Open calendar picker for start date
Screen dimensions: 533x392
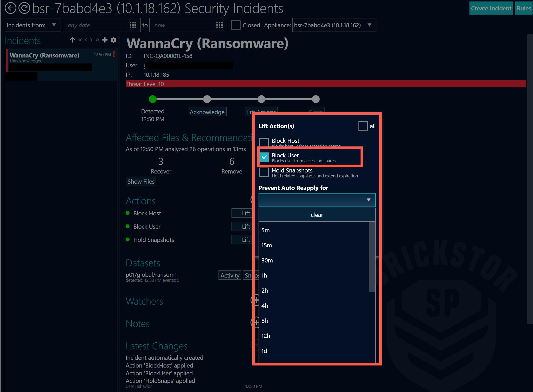(133, 25)
